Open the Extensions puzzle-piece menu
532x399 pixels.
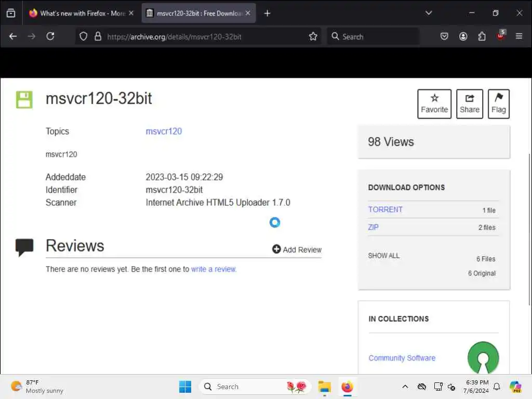482,36
